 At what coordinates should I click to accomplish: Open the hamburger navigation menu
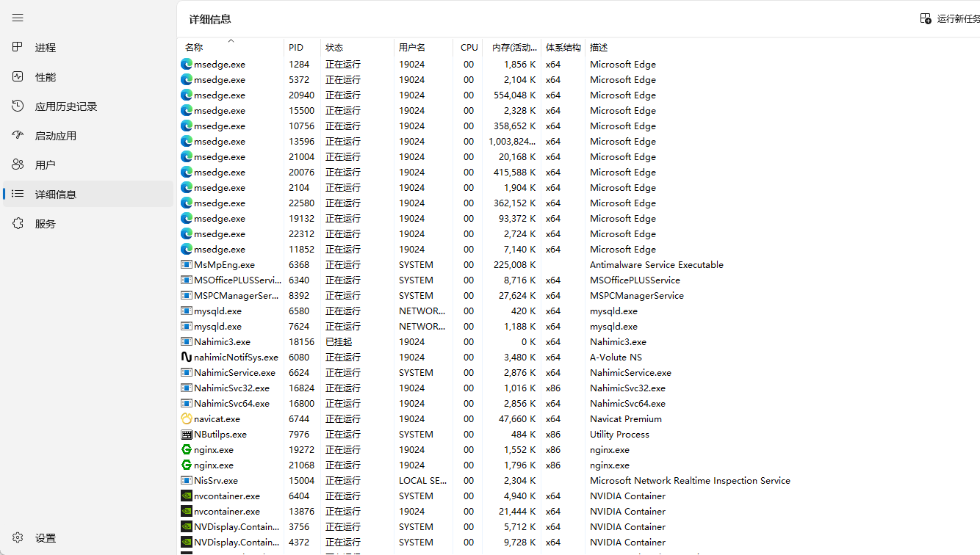coord(18,18)
